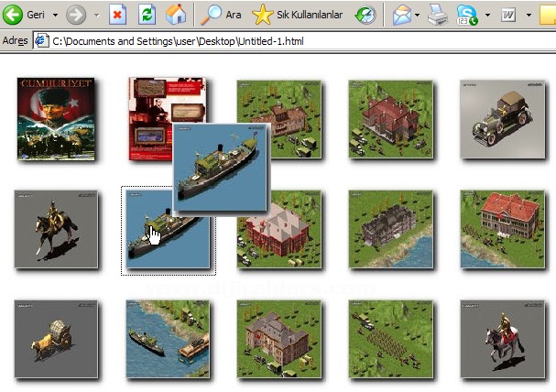The image size is (556, 392).
Task: Open the ship at harbor dock thumbnail
Action: (168, 339)
